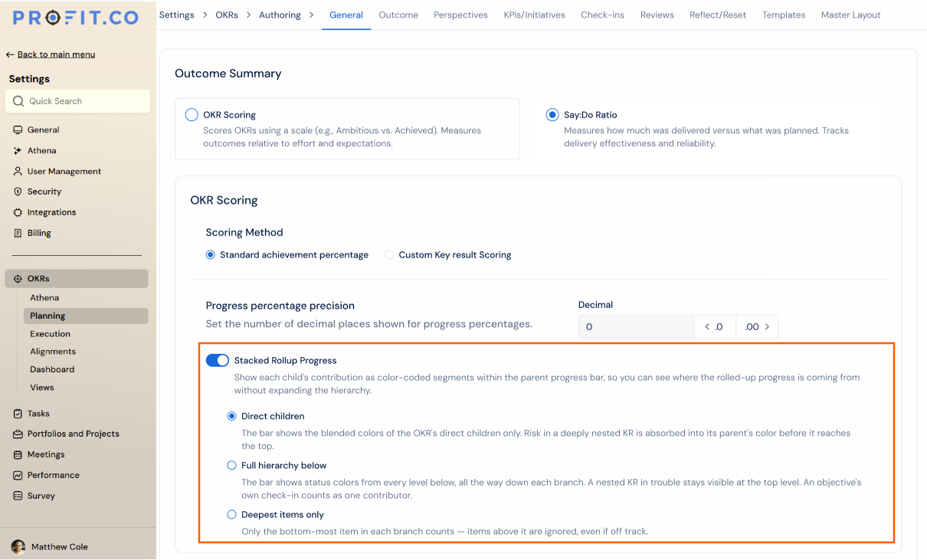Click Matthew Cole's profile avatar
Viewport: 927px width, 560px height.
click(18, 547)
